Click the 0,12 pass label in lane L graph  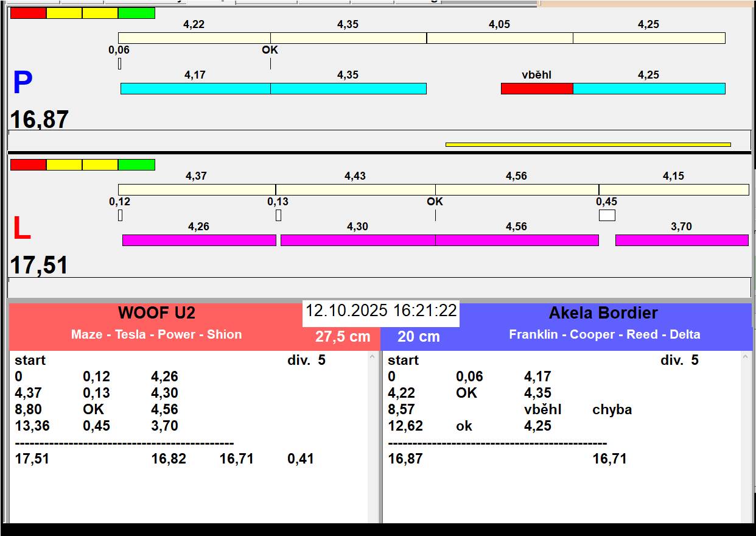(x=120, y=202)
